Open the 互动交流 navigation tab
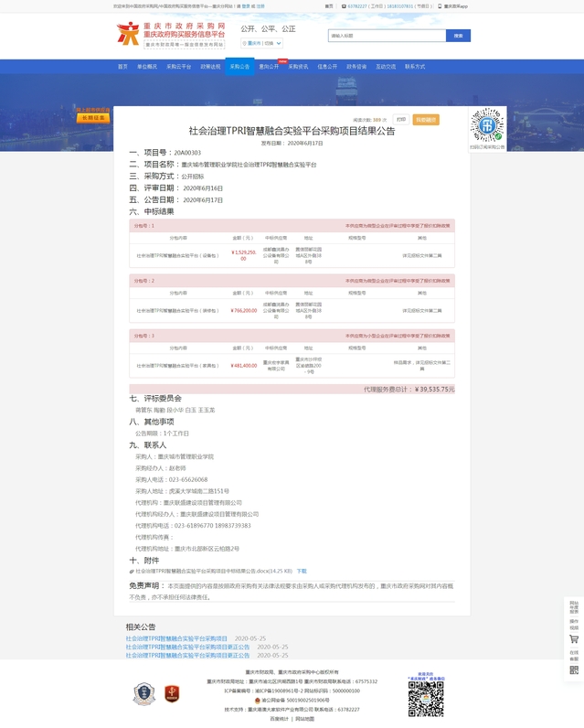This screenshot has height=728, width=584. 386,67
